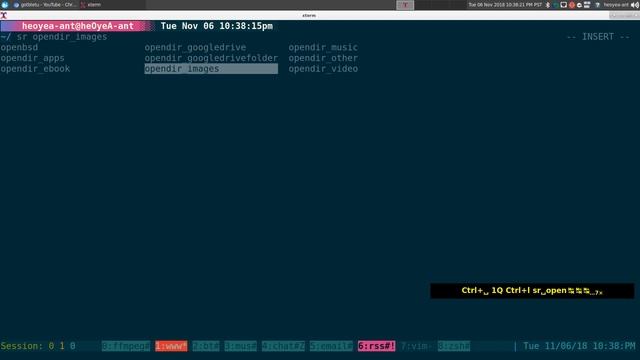Image resolution: width=640 pixels, height=360 pixels.
Task: Click the red circular tray icon
Action: [x=571, y=5]
